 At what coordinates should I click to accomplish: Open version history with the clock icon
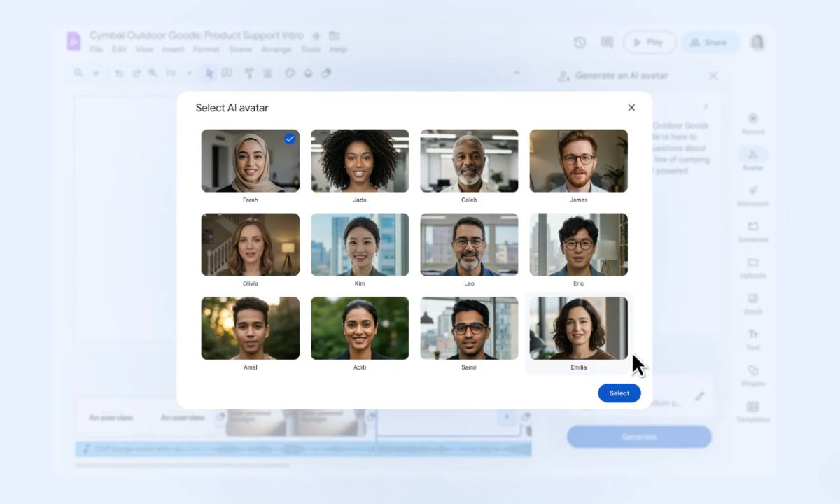pyautogui.click(x=580, y=42)
